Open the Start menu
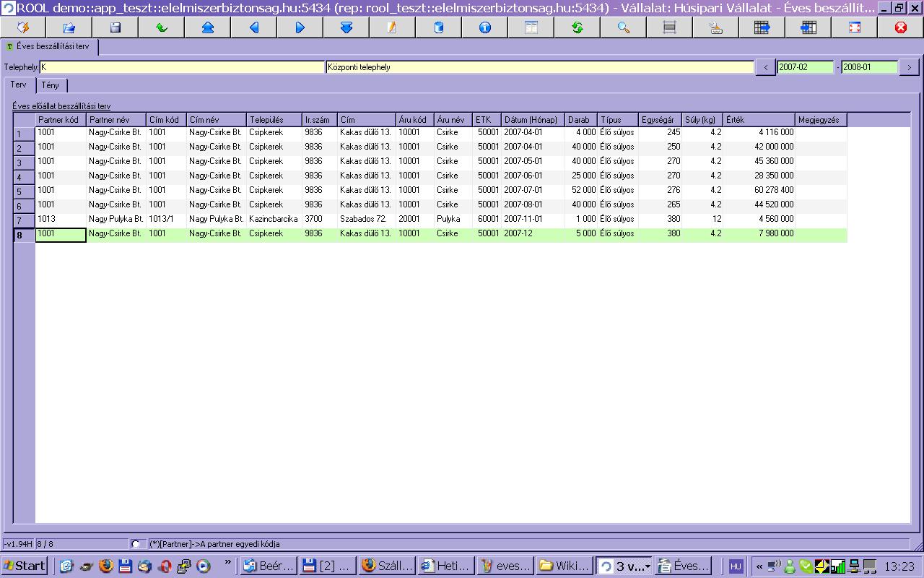 (x=25, y=566)
